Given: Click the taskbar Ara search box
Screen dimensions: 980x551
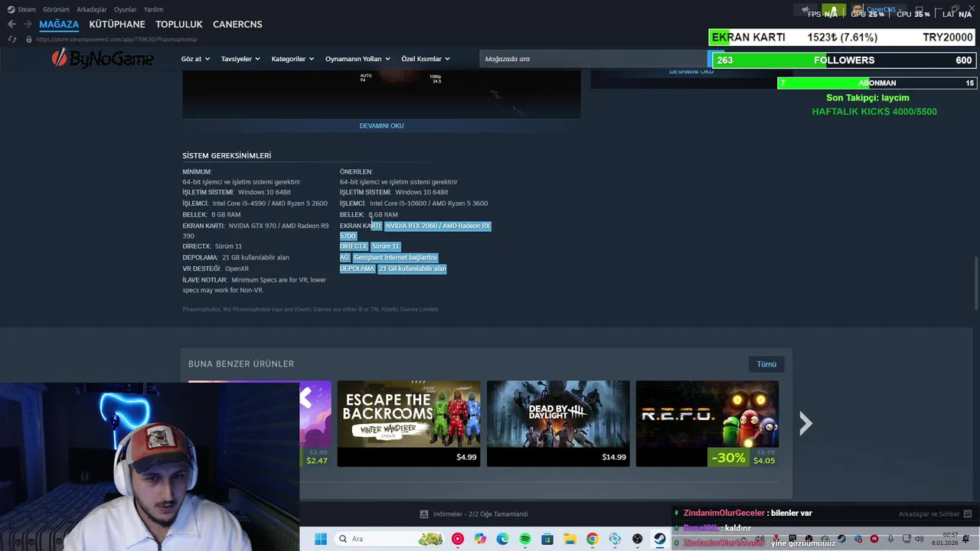Looking at the screenshot, I should coord(390,539).
